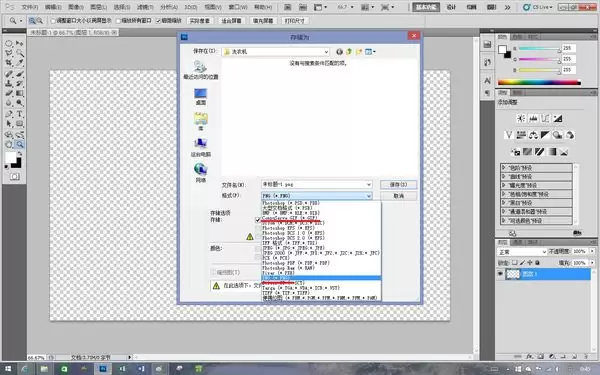Click the 保存(S) save button

pyautogui.click(x=398, y=184)
